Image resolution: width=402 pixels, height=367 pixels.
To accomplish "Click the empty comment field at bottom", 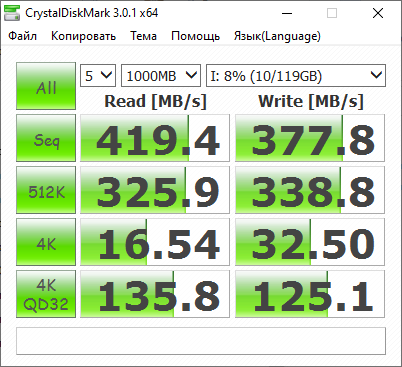I will 201,341.
